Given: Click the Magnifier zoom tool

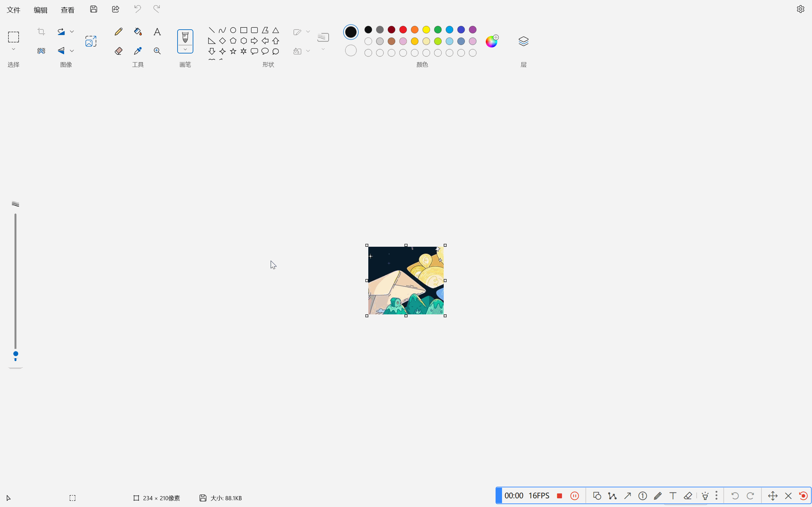Looking at the screenshot, I should [x=157, y=51].
